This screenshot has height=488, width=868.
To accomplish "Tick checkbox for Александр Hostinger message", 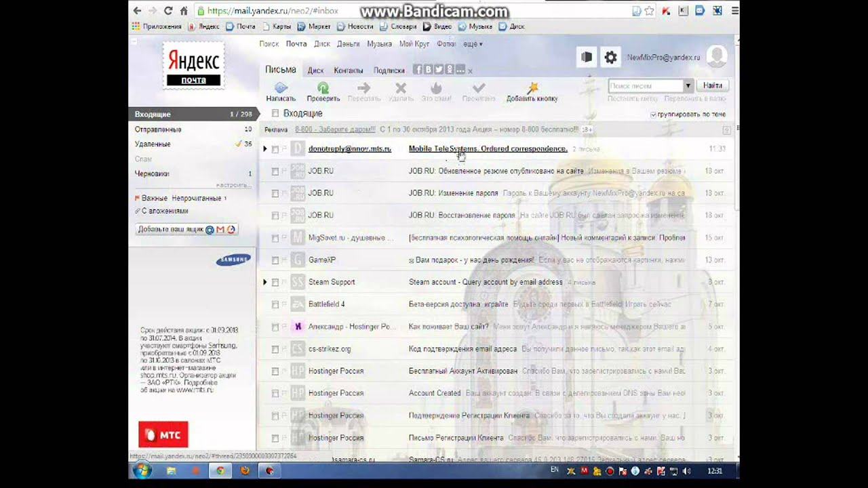I will pyautogui.click(x=275, y=327).
